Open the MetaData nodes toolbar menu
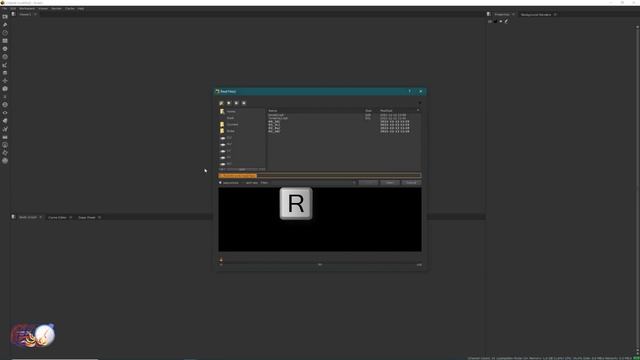 (5, 121)
